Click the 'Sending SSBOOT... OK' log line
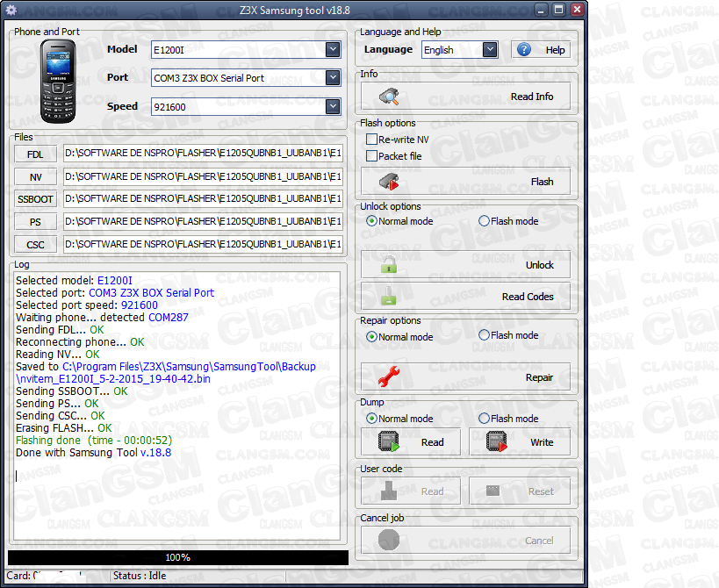 [x=72, y=391]
